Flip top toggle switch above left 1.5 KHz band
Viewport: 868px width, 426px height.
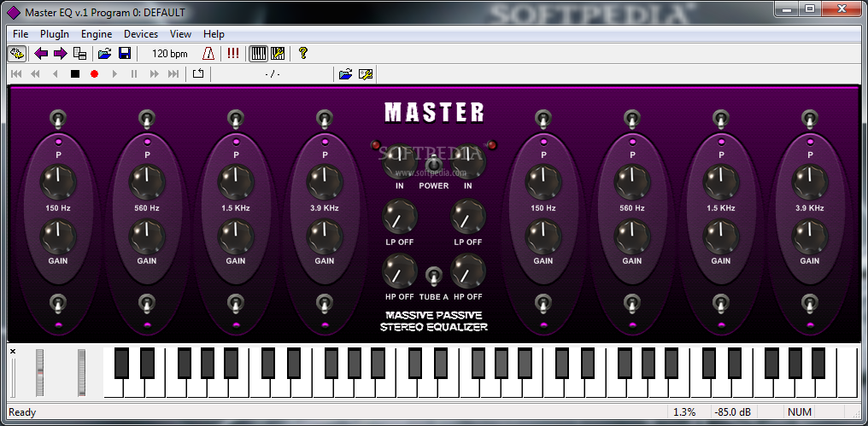pos(236,119)
